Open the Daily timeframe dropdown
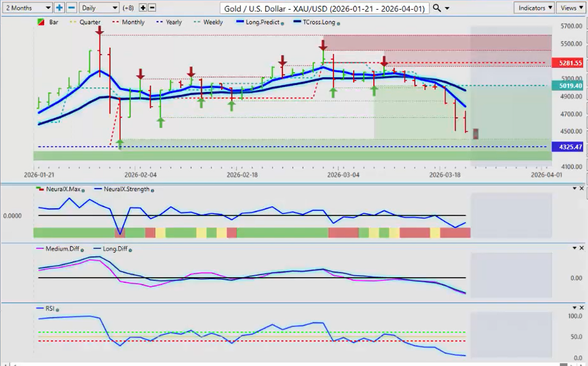 click(x=99, y=8)
